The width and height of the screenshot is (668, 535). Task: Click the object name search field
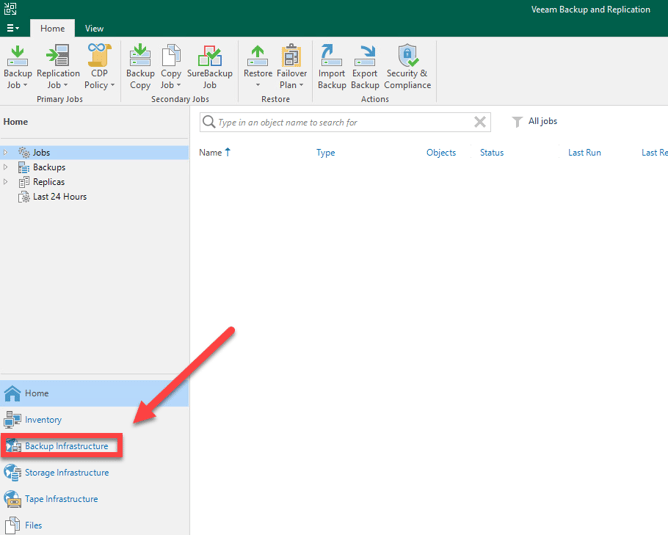[x=345, y=122]
